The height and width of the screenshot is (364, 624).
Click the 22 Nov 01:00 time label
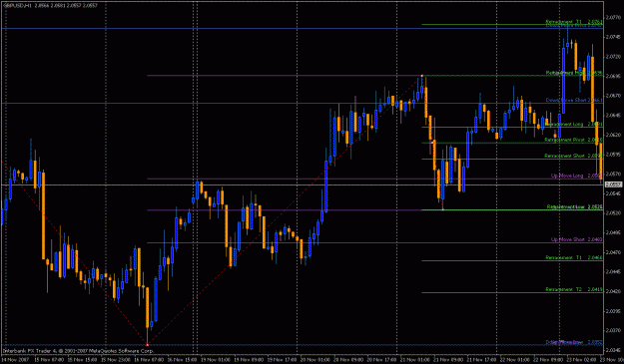tap(515, 360)
